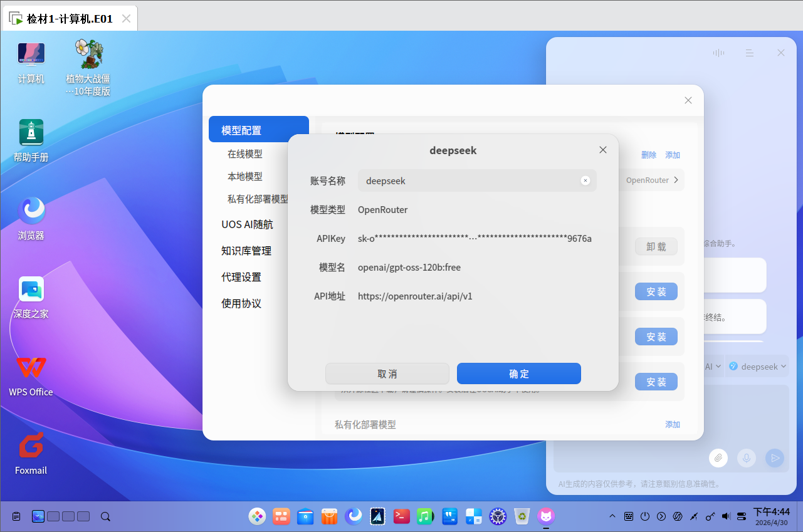The width and height of the screenshot is (803, 532).
Task: Open the deepseek model dropdown in chat
Action: point(757,367)
